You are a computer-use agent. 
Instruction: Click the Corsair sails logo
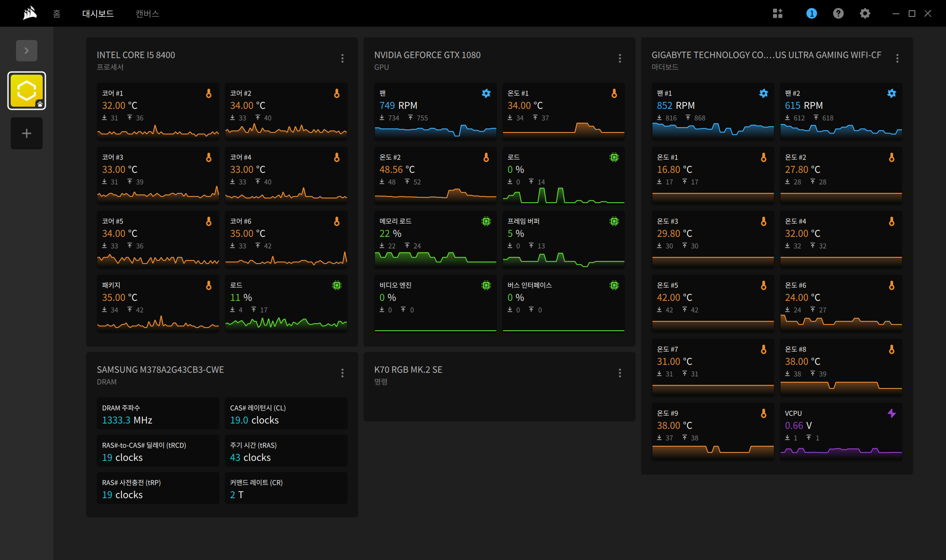pos(29,13)
